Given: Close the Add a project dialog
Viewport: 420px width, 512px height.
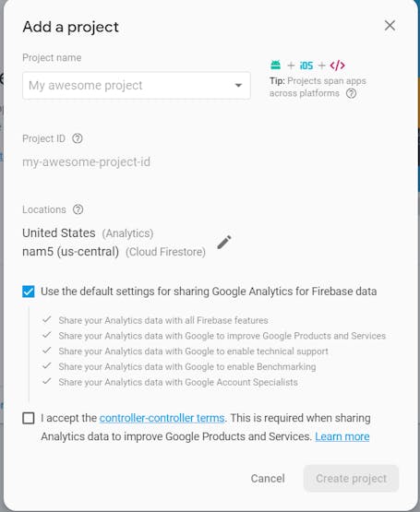Looking at the screenshot, I should click(390, 26).
